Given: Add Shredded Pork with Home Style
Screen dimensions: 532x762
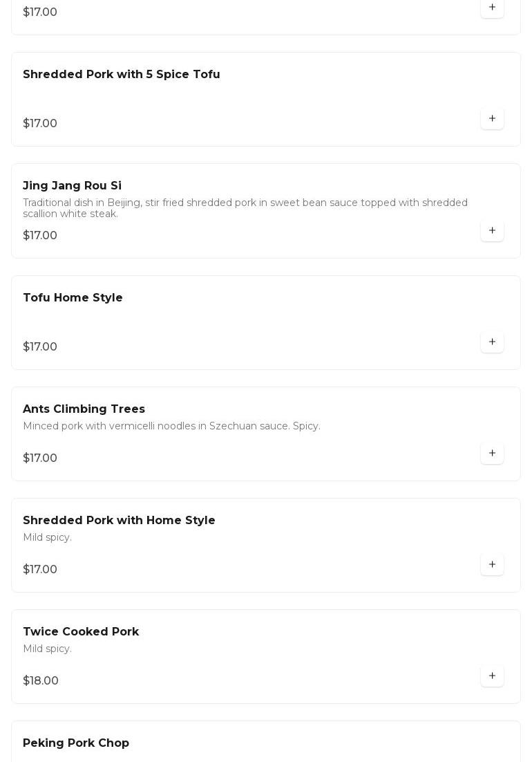Looking at the screenshot, I should pos(492,565).
